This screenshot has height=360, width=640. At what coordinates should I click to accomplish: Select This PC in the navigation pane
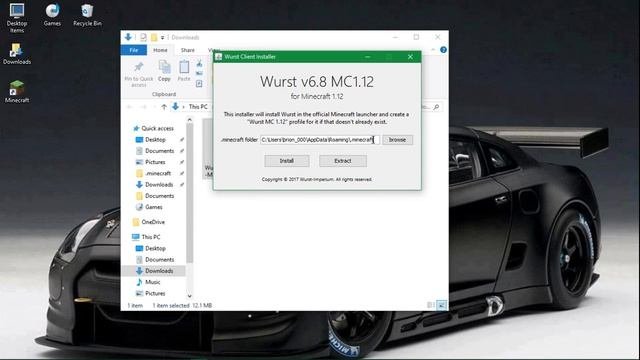click(x=146, y=237)
